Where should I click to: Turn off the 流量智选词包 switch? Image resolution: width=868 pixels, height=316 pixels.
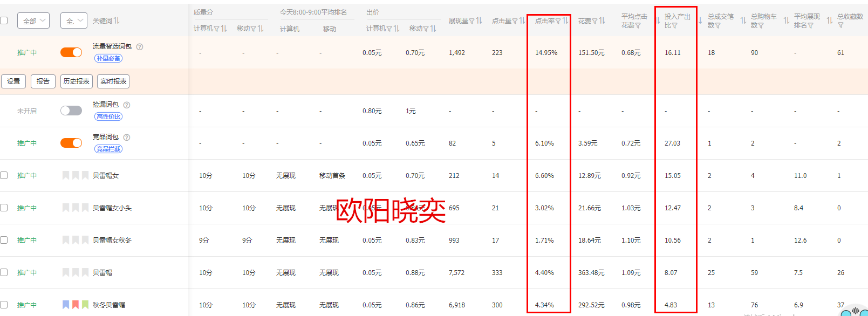coord(71,52)
